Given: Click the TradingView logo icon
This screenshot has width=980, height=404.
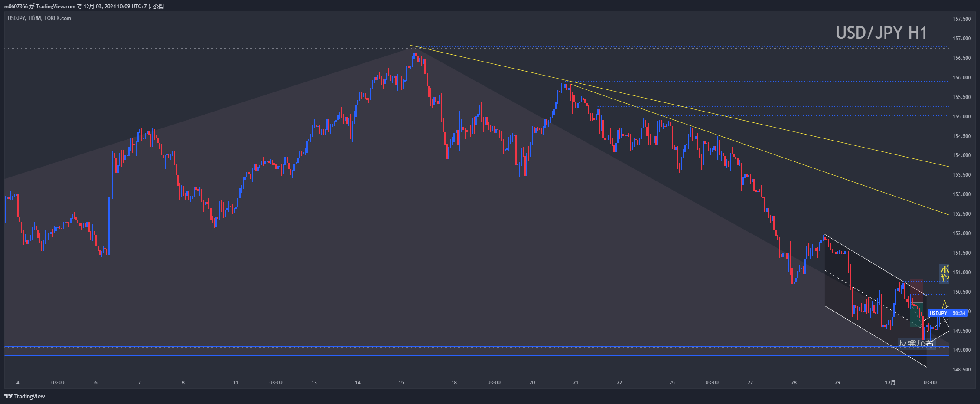Looking at the screenshot, I should (8, 396).
